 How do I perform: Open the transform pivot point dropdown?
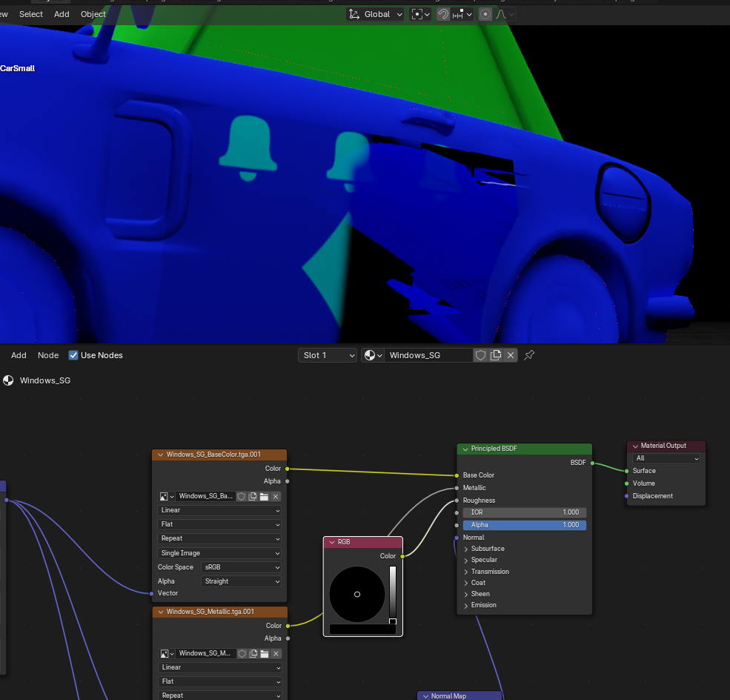click(420, 14)
